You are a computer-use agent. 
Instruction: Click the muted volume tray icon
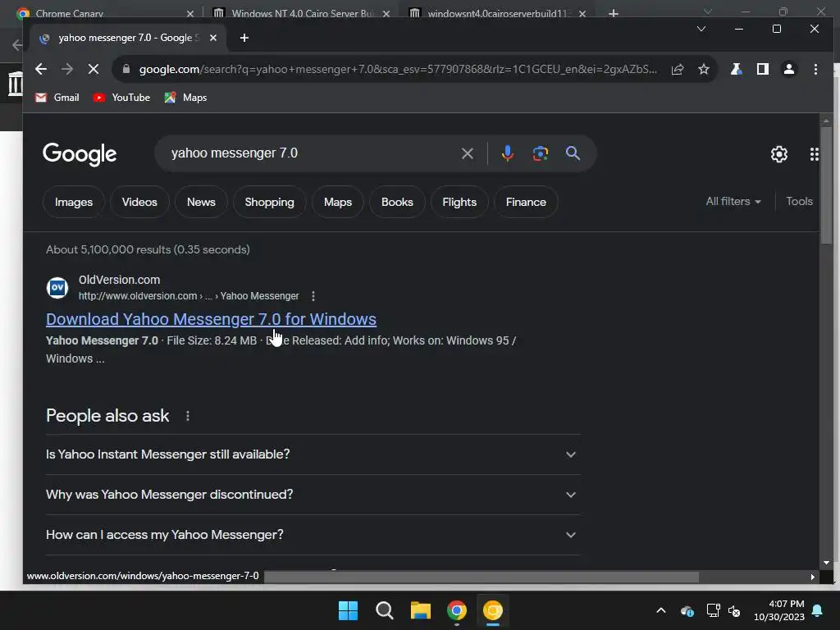click(734, 610)
